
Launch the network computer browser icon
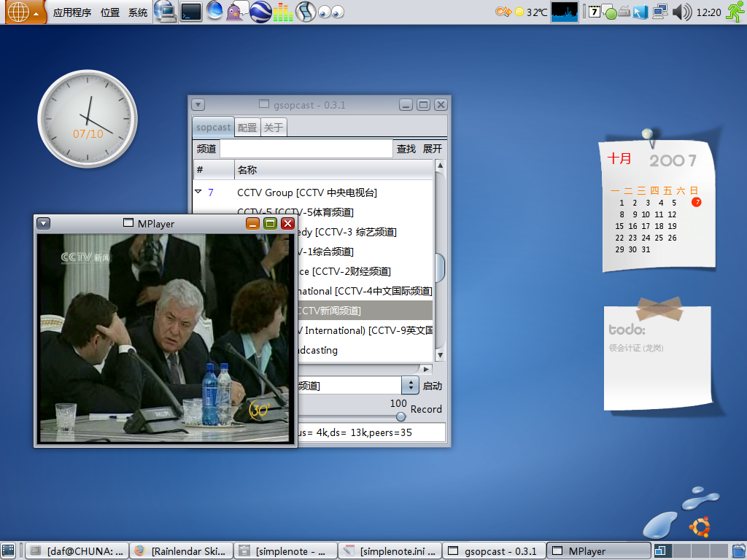coord(166,12)
